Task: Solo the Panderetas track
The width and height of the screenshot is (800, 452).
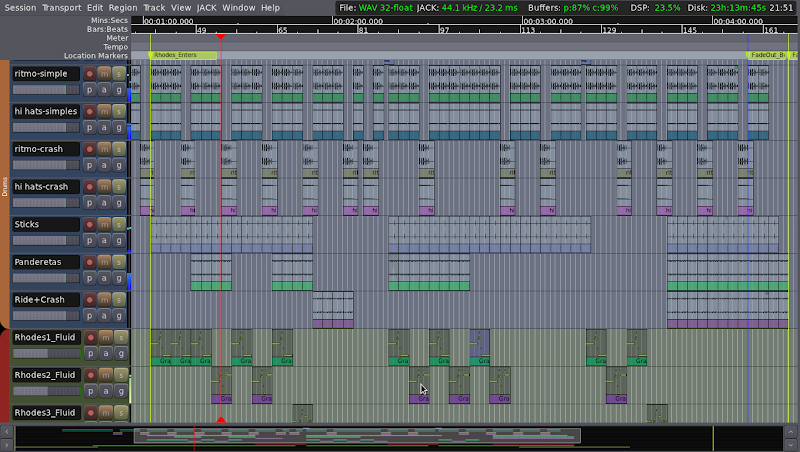Action: pos(119,262)
